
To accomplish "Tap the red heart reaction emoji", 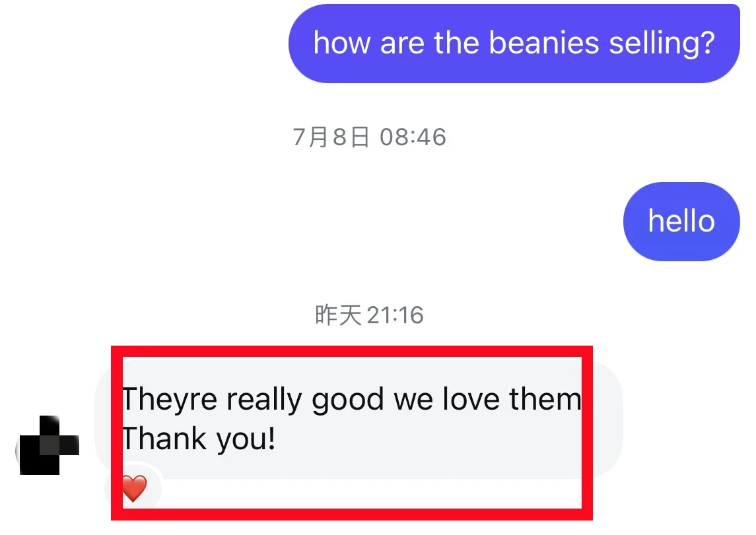I will pyautogui.click(x=134, y=488).
